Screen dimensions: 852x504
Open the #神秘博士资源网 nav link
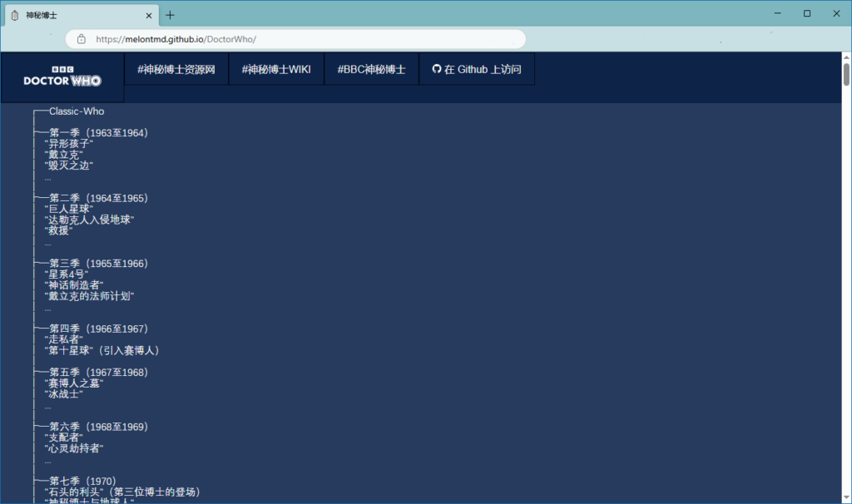pos(176,69)
